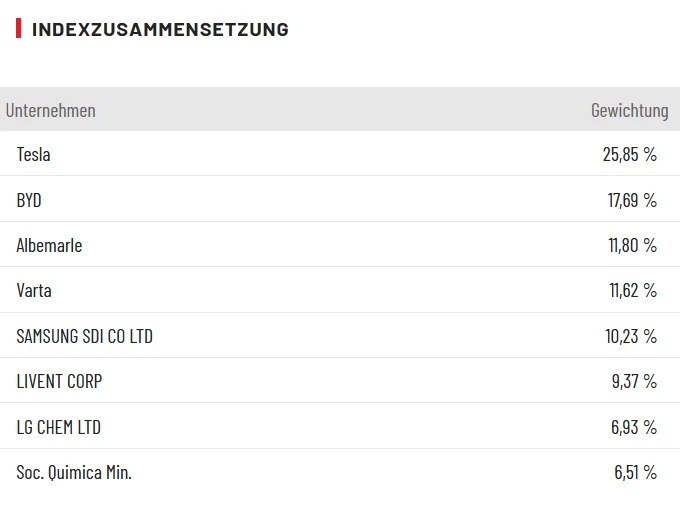The image size is (680, 510).
Task: Click on Varta in the list
Action: pos(34,290)
